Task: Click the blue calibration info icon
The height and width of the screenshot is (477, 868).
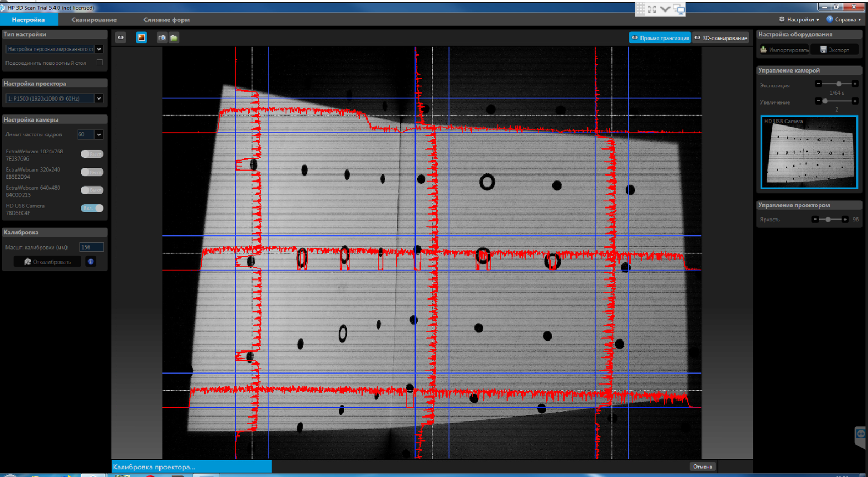Action: [x=91, y=261]
